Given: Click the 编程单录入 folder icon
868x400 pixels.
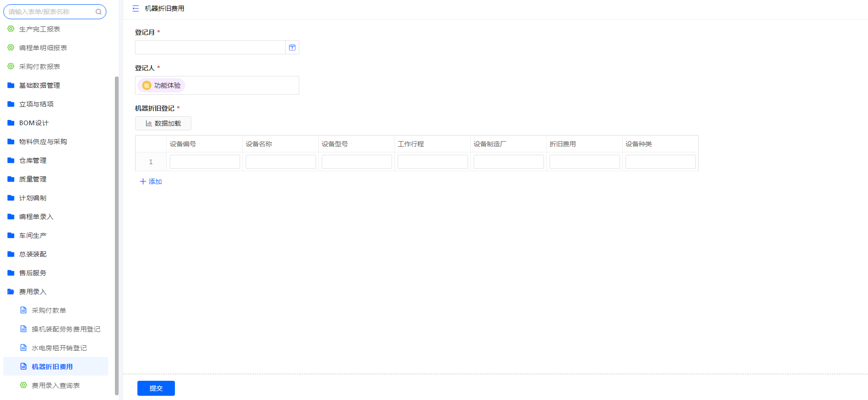Looking at the screenshot, I should pos(11,217).
